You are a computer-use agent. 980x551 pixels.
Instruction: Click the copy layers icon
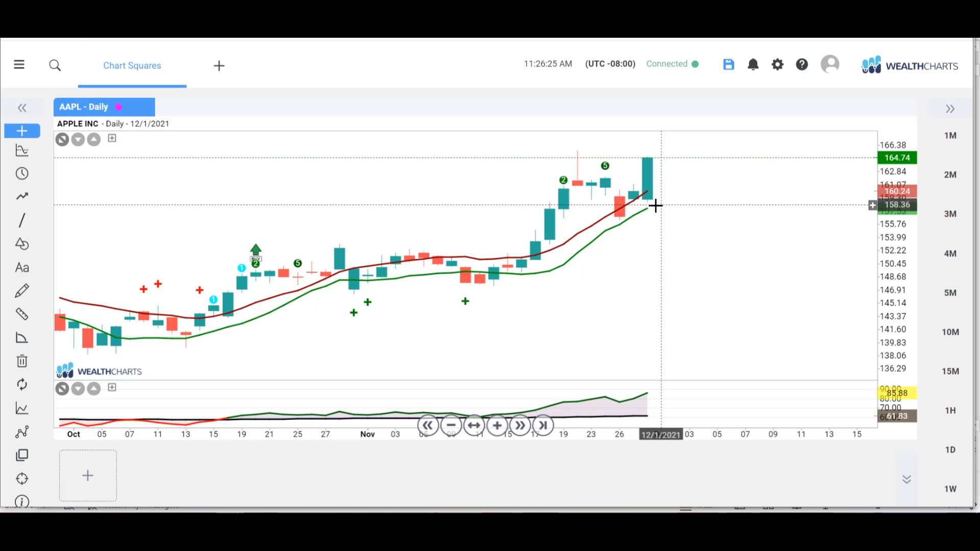coord(22,455)
